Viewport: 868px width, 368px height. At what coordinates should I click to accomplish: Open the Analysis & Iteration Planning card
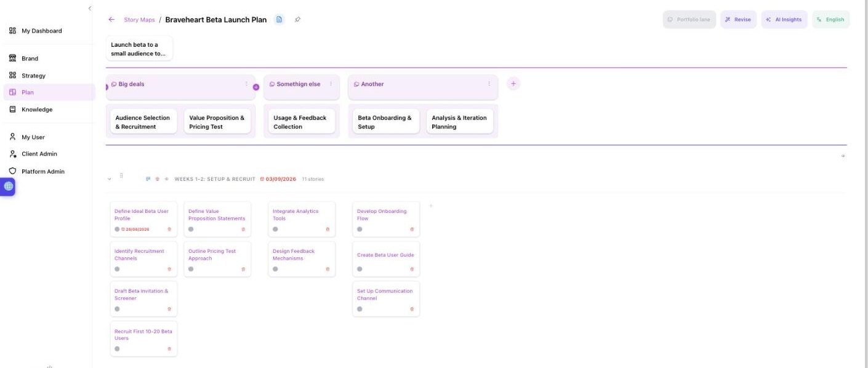coord(460,122)
